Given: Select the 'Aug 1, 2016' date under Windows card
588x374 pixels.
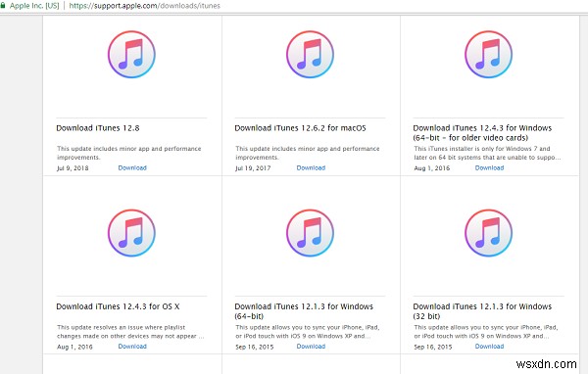Looking at the screenshot, I should pos(431,168).
